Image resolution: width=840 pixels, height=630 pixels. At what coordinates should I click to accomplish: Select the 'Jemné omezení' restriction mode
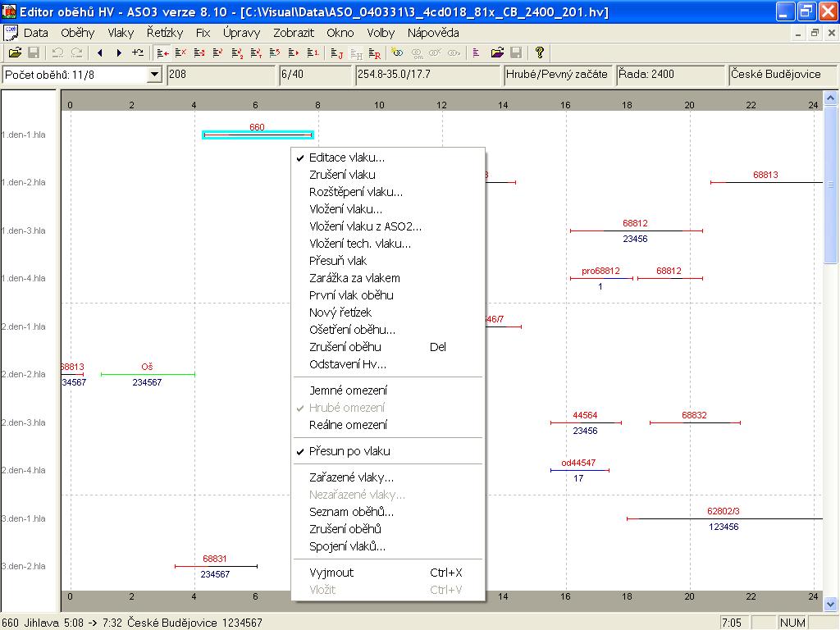pos(388,390)
